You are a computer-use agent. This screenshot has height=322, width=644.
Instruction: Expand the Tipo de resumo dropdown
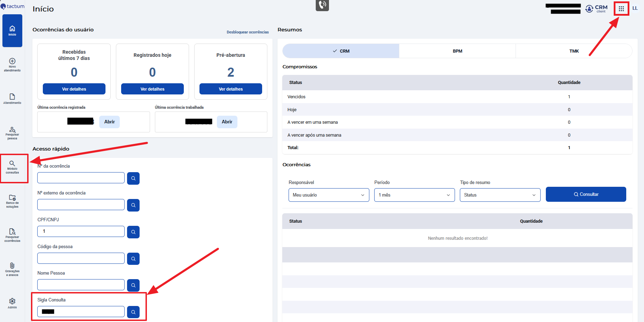coord(500,195)
